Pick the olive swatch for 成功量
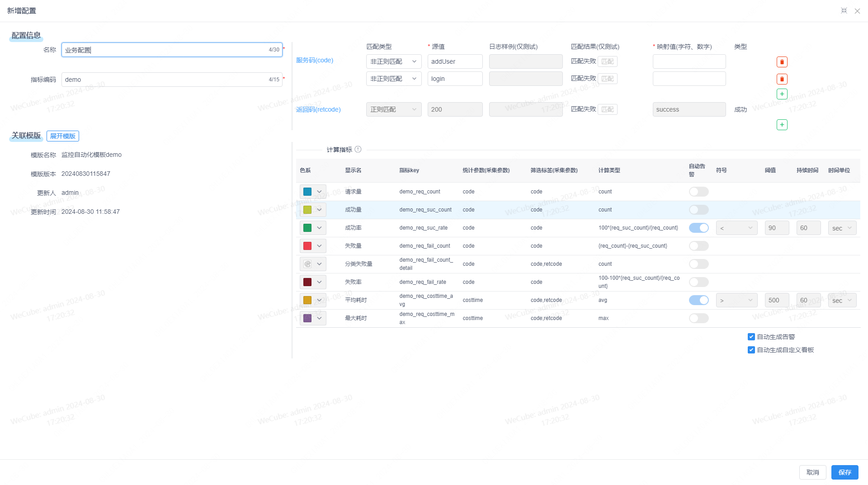868x485 pixels. (307, 210)
